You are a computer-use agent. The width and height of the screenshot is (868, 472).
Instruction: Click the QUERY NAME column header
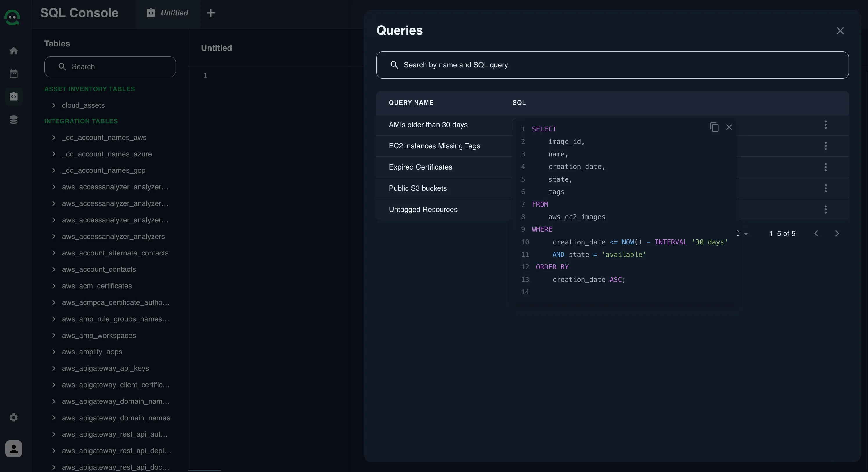pos(411,103)
